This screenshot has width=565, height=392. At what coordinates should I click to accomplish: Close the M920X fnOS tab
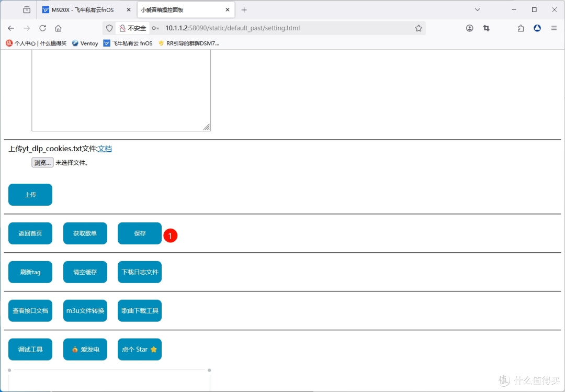129,10
